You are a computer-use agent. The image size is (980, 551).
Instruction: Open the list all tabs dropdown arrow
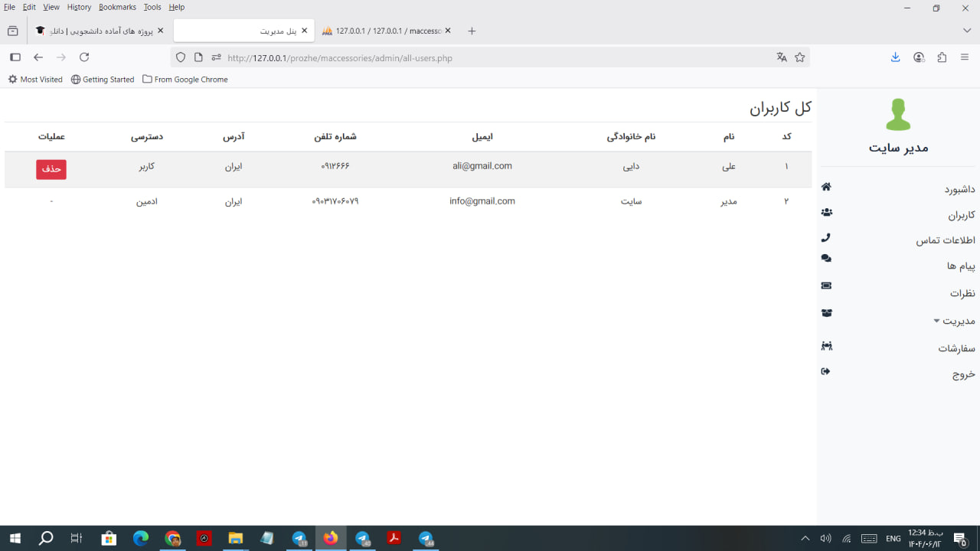tap(966, 31)
